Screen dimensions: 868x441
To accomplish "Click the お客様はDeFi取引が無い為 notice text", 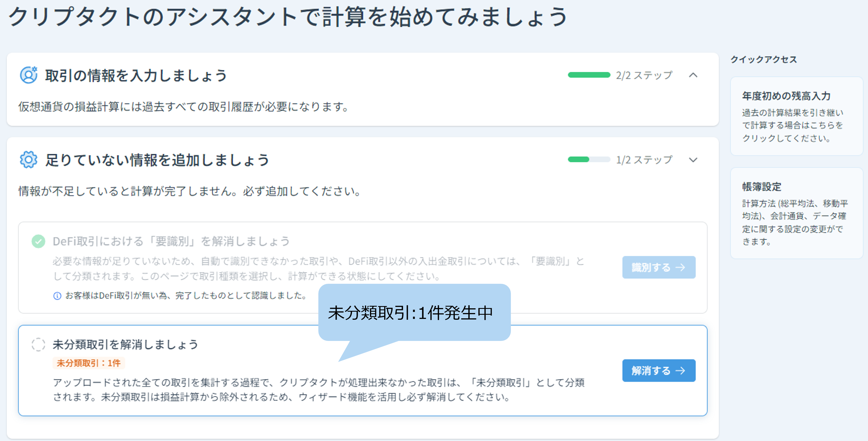I will pyautogui.click(x=186, y=295).
